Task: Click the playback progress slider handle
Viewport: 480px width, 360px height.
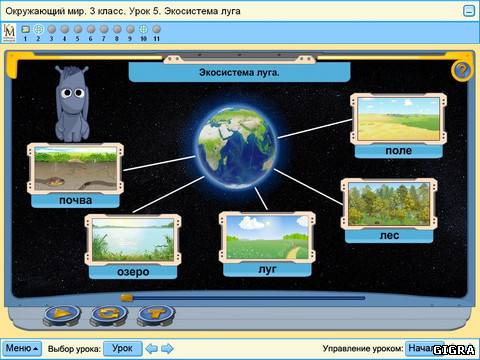Action: click(x=127, y=298)
